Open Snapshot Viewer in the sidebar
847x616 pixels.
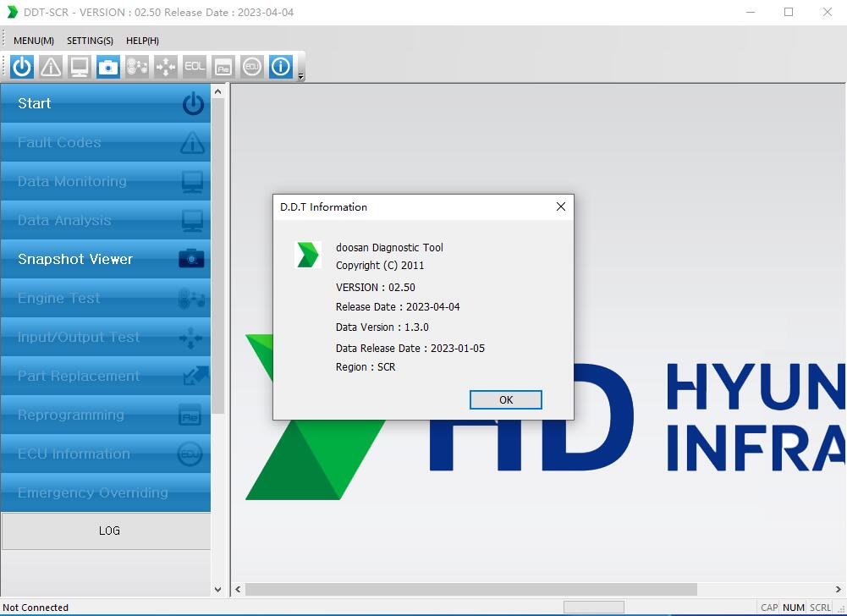tap(105, 259)
